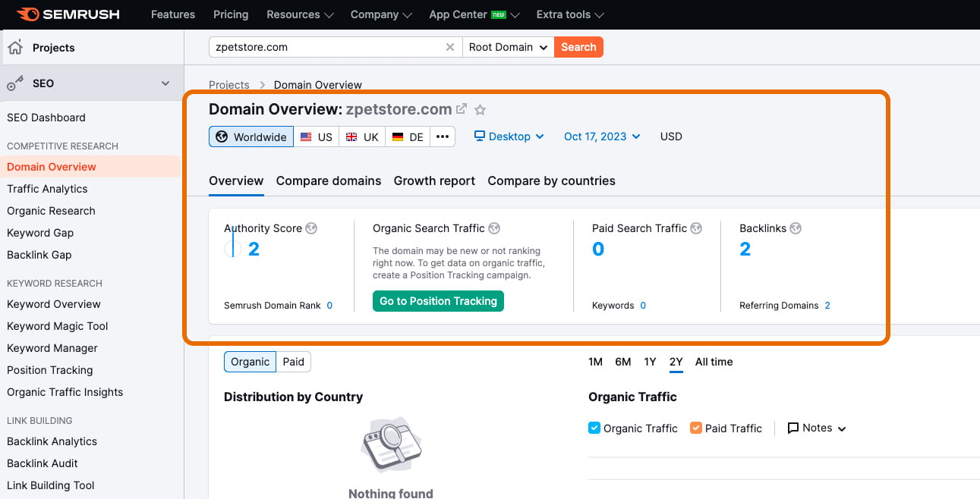Open the Pricing menu item
This screenshot has width=980, height=499.
tap(231, 14)
